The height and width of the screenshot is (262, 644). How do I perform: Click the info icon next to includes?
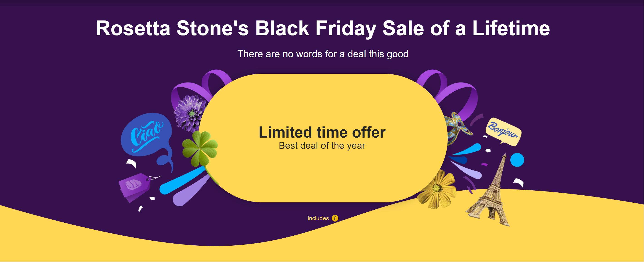pyautogui.click(x=335, y=218)
